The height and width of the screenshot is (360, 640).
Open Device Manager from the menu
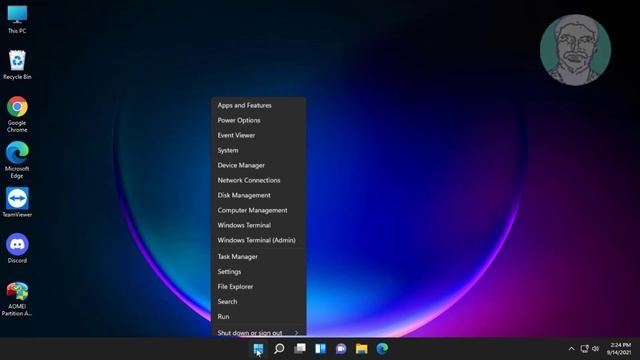click(x=258, y=165)
